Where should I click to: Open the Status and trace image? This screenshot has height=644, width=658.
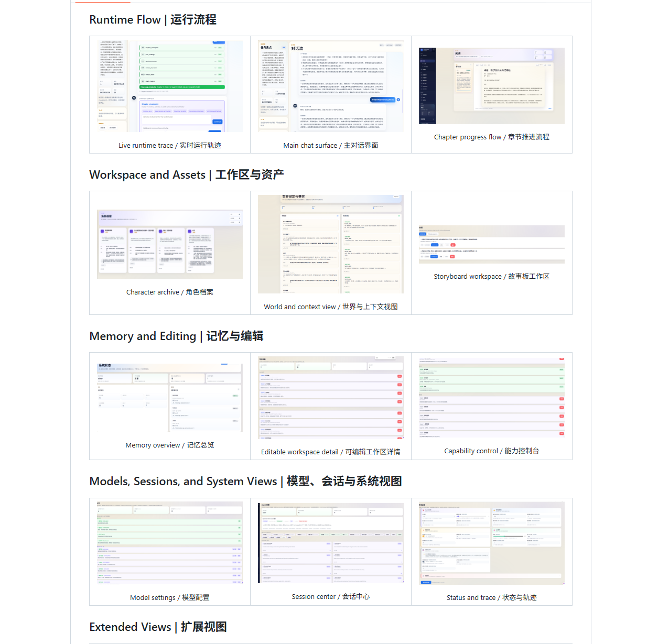(x=491, y=543)
